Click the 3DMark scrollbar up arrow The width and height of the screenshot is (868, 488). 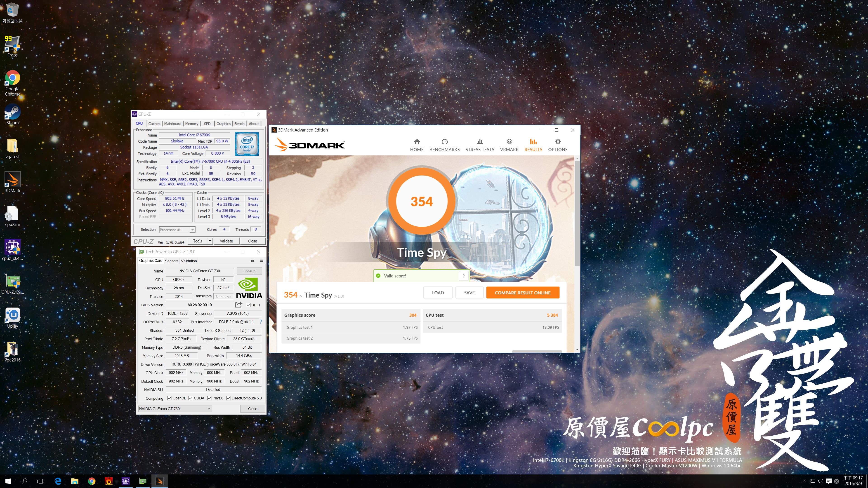(577, 158)
